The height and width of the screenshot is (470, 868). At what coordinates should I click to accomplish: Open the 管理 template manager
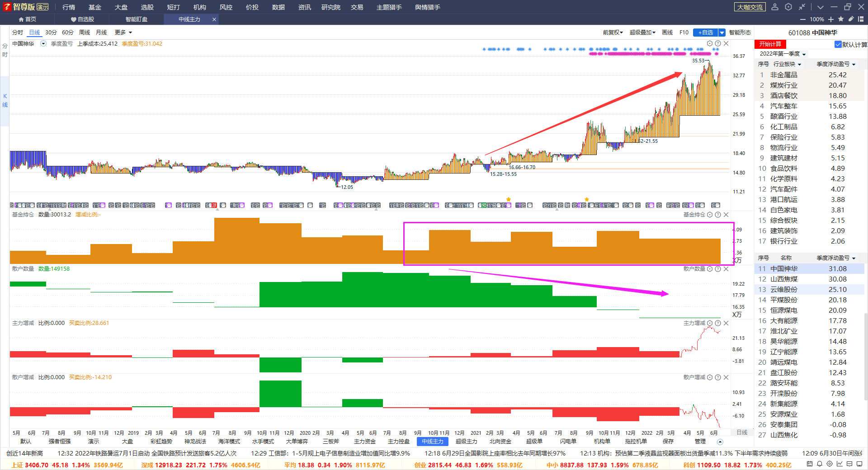(x=700, y=442)
